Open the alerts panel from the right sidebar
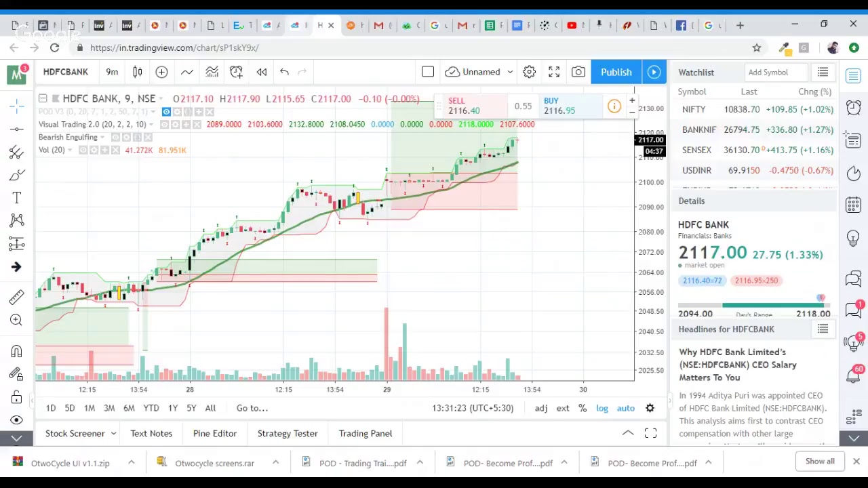The width and height of the screenshot is (868, 488). pyautogui.click(x=853, y=108)
